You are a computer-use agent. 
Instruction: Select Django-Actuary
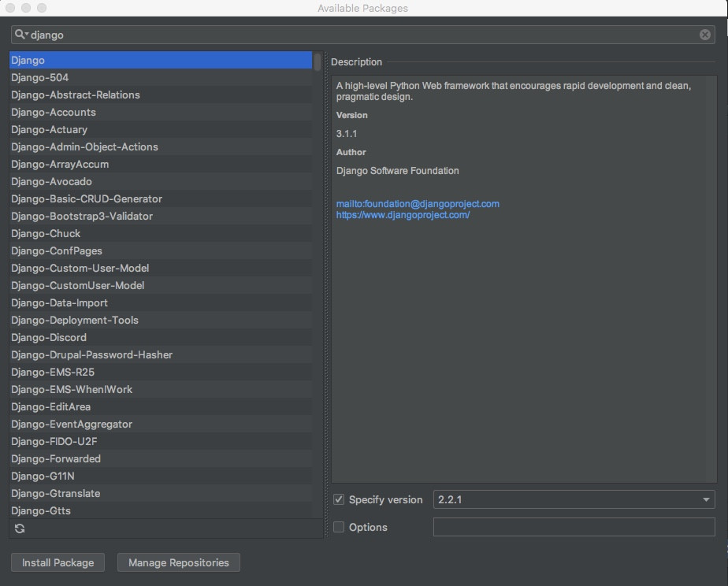[161, 129]
